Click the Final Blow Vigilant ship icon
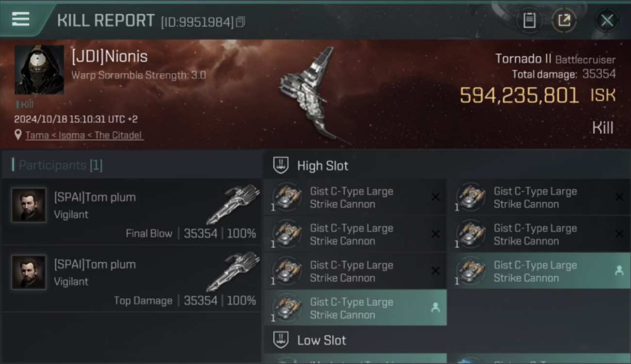 click(x=233, y=204)
